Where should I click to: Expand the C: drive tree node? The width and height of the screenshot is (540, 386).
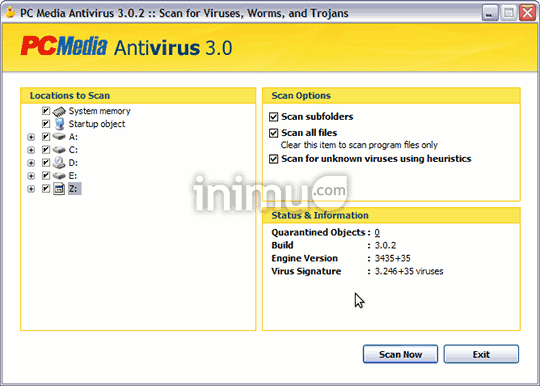31,150
